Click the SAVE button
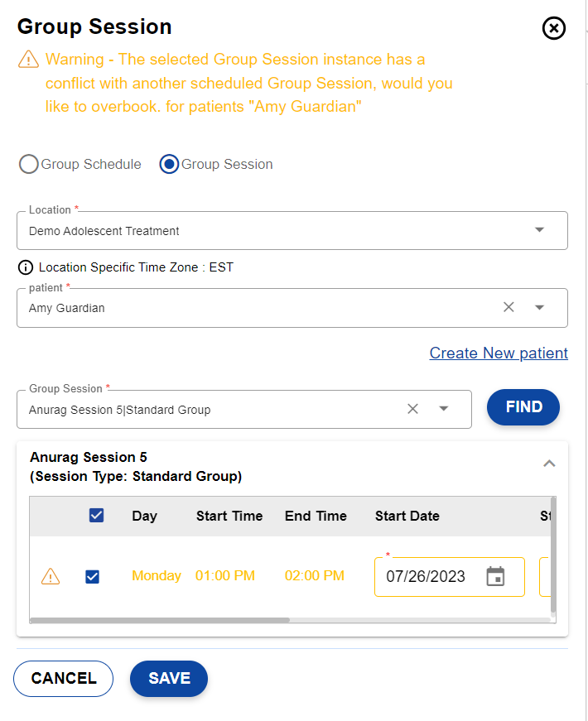Screen dimensions: 588x721 pyautogui.click(x=169, y=679)
